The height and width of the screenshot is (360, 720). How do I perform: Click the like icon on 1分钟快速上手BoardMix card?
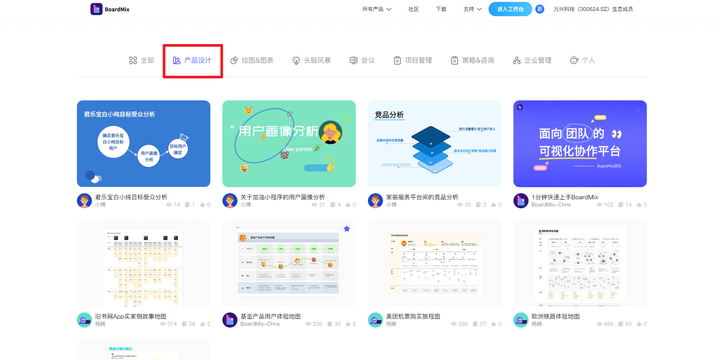pos(640,204)
